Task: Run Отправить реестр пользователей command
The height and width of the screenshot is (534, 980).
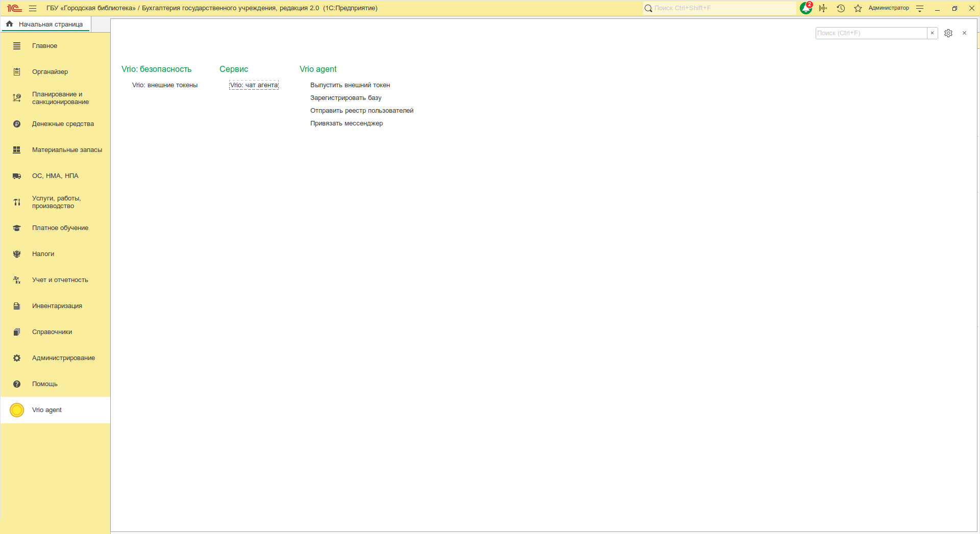Action: coord(362,111)
